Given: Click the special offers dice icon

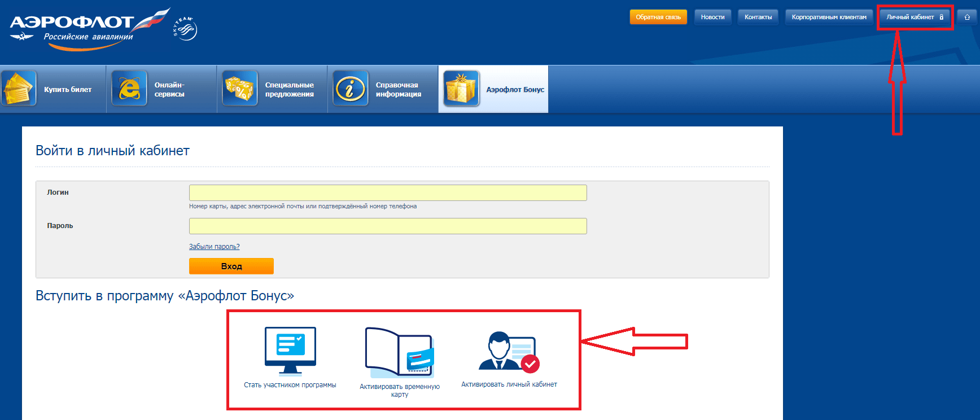Looking at the screenshot, I should click(x=240, y=89).
